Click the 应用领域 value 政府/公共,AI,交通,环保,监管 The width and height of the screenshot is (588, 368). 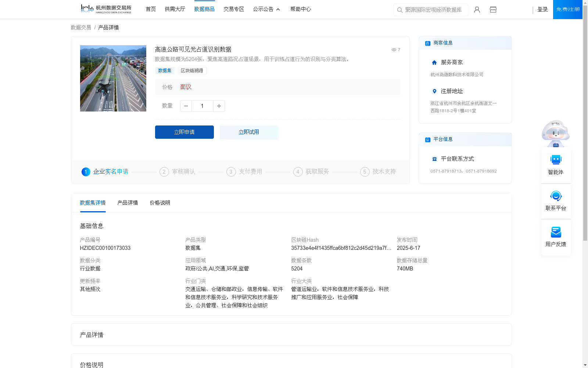point(217,269)
